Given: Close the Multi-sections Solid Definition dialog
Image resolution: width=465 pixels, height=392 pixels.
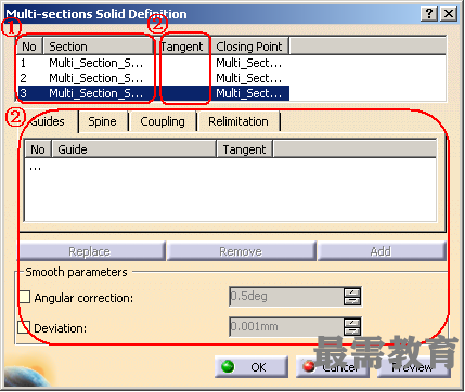Looking at the screenshot, I should pos(449,14).
